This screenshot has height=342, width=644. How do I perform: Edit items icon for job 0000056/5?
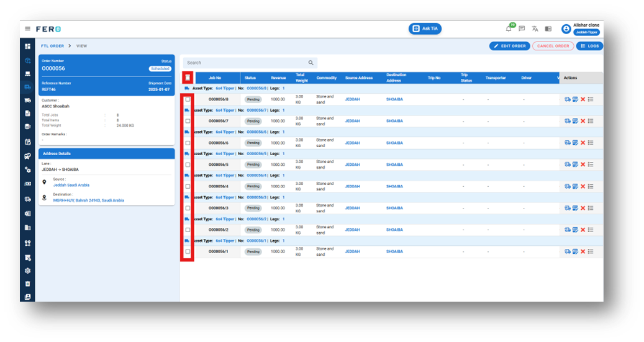(575, 164)
